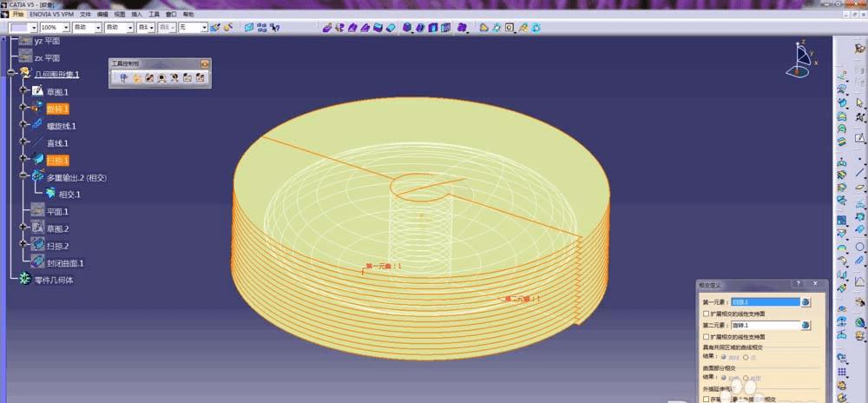
Task: Click the 第一元素 input field
Action: (x=766, y=302)
